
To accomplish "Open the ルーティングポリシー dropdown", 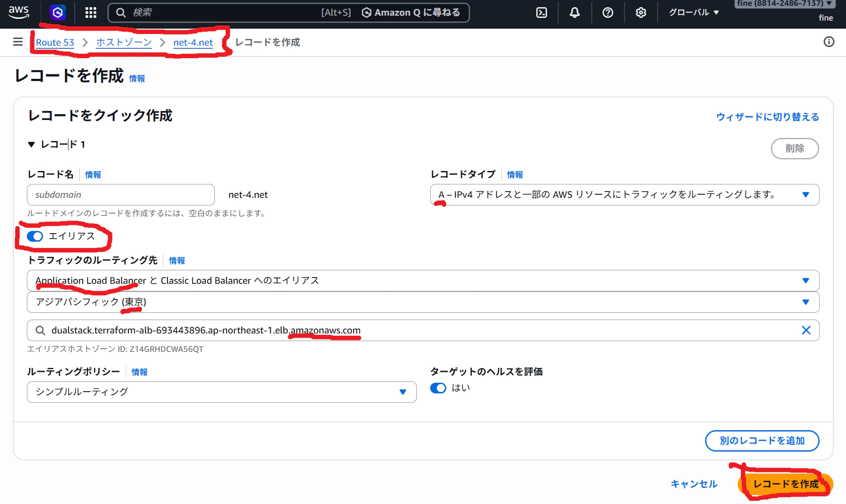I will click(222, 392).
